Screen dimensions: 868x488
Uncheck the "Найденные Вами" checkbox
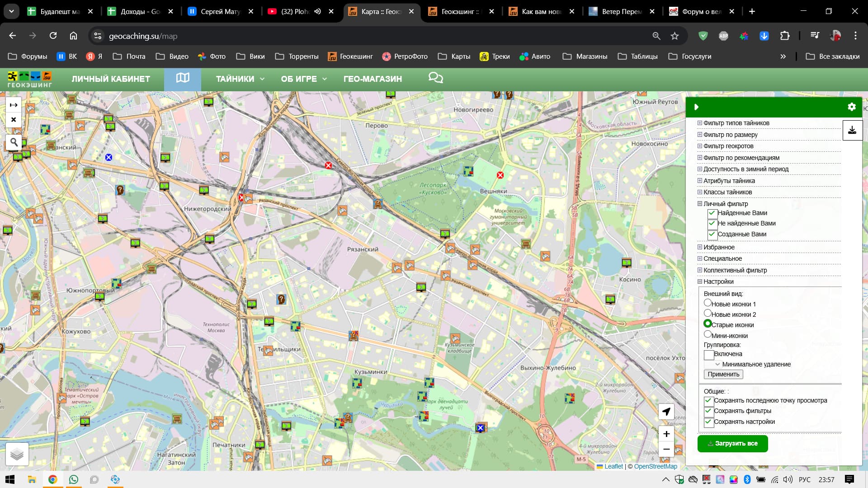point(712,213)
